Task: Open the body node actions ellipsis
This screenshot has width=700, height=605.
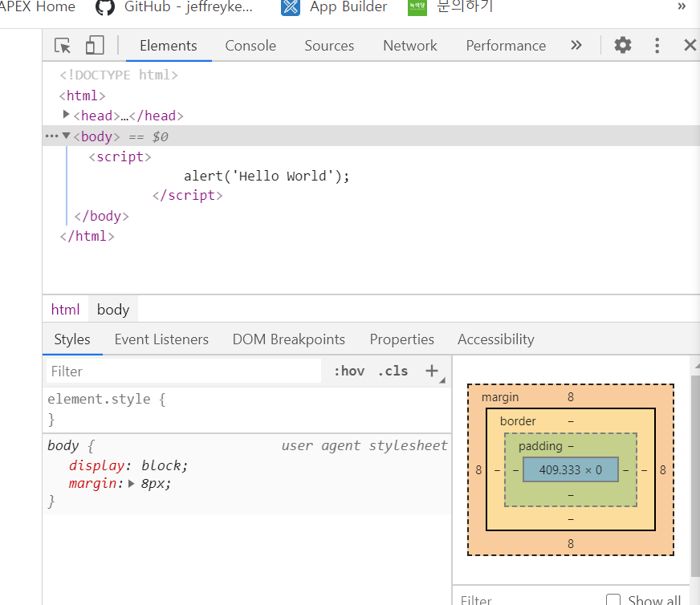Action: point(51,136)
